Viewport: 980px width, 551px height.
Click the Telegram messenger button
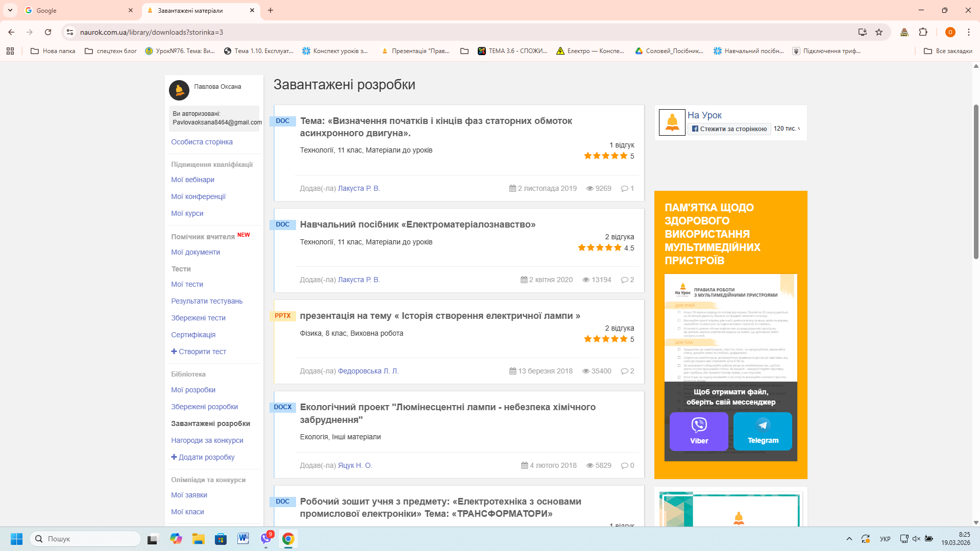coord(763,431)
